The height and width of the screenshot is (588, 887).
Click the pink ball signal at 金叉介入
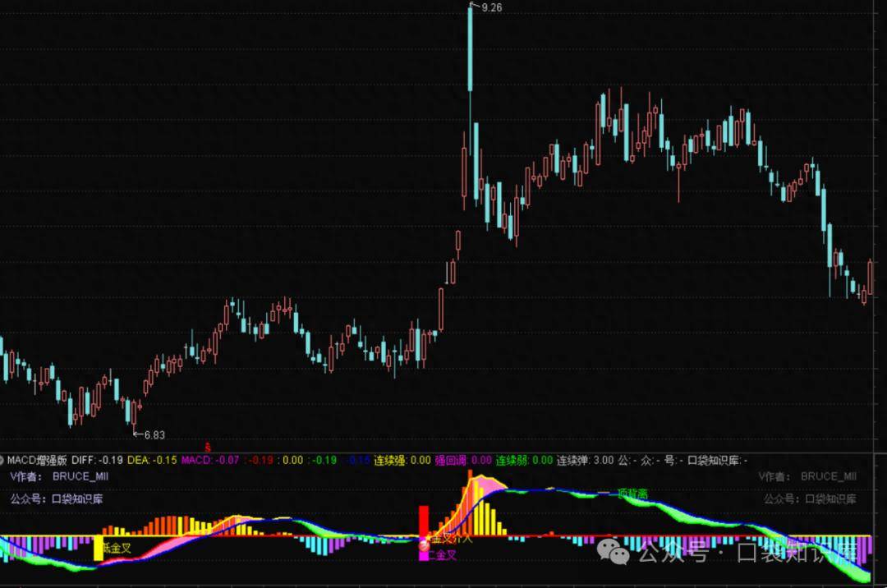pyautogui.click(x=424, y=545)
